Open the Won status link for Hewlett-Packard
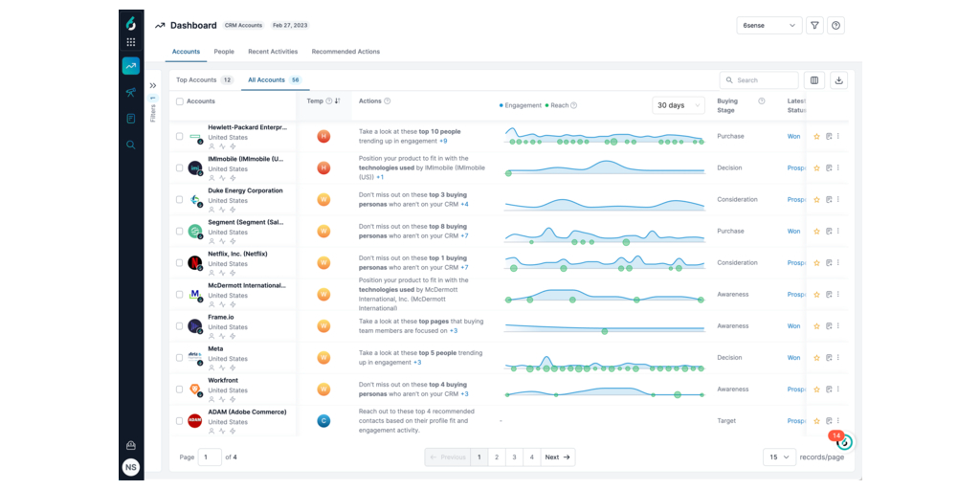 (x=793, y=136)
